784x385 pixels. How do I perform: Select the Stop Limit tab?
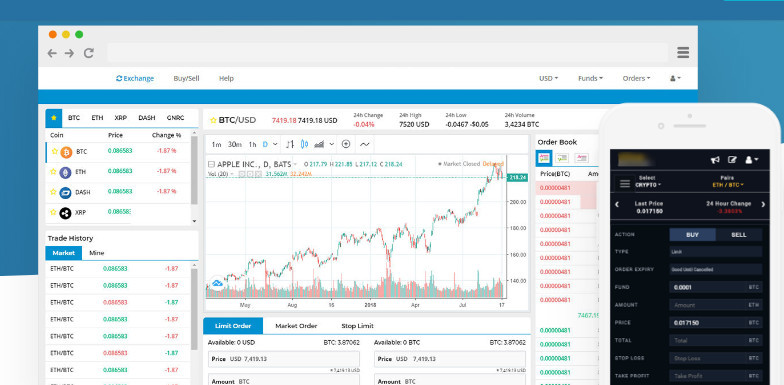[358, 326]
